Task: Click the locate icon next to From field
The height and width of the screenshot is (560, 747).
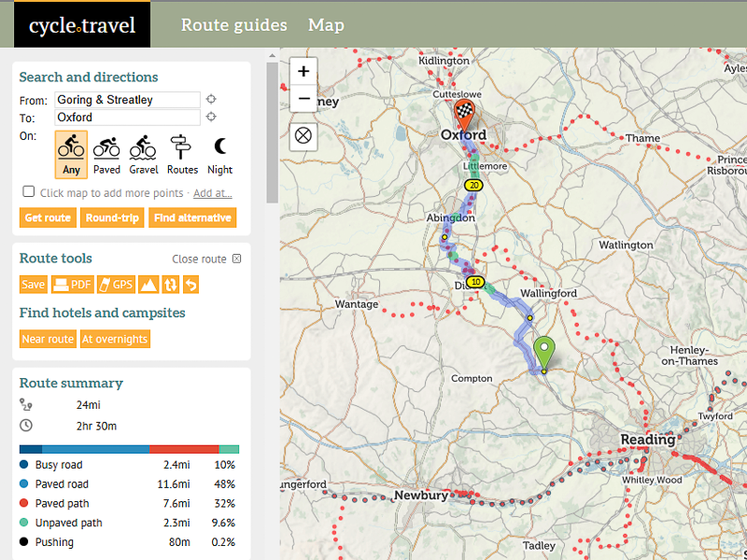Action: coord(212,100)
